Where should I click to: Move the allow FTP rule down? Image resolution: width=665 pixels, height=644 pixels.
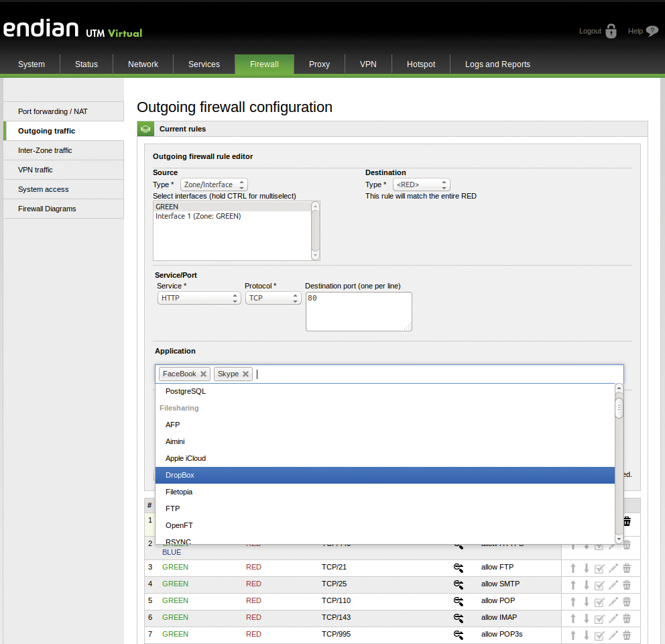[587, 568]
